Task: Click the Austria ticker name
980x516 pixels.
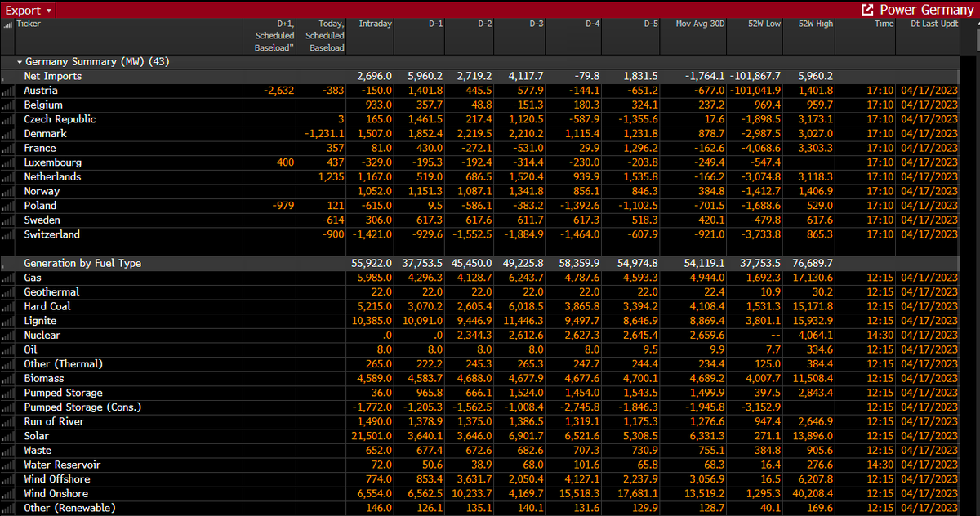Action: click(41, 91)
